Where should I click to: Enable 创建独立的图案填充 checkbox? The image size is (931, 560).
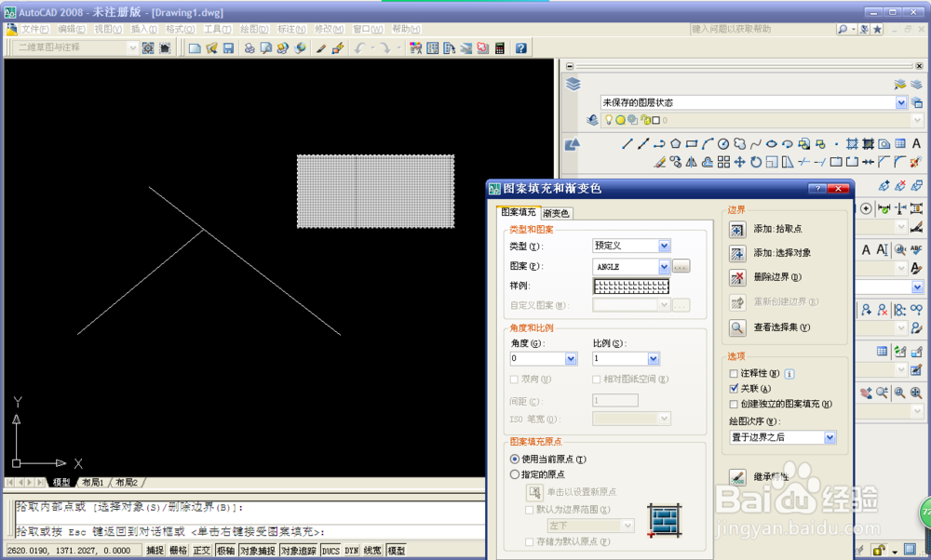[x=734, y=404]
